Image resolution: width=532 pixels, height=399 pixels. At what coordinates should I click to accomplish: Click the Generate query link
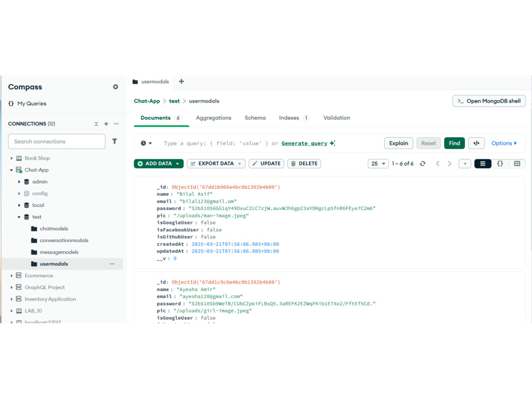(304, 143)
